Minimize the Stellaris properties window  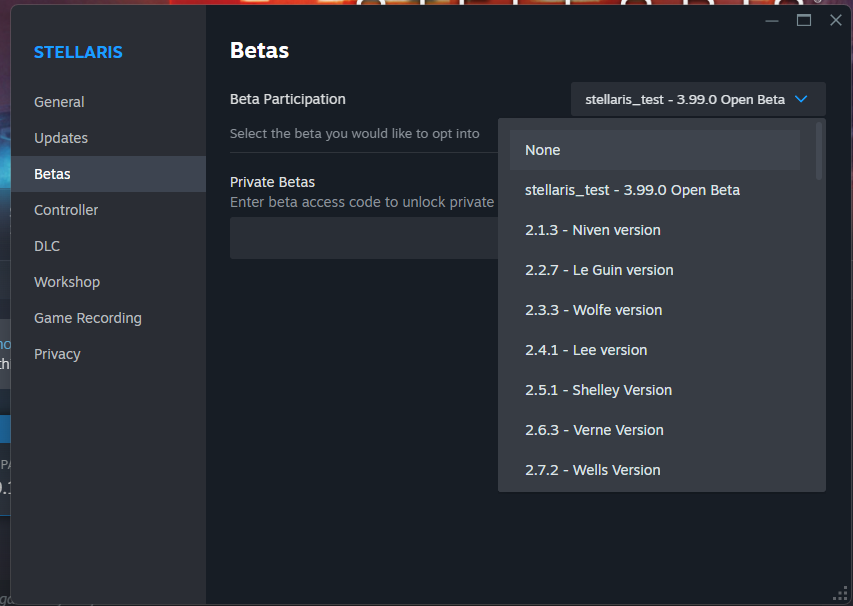(x=771, y=21)
